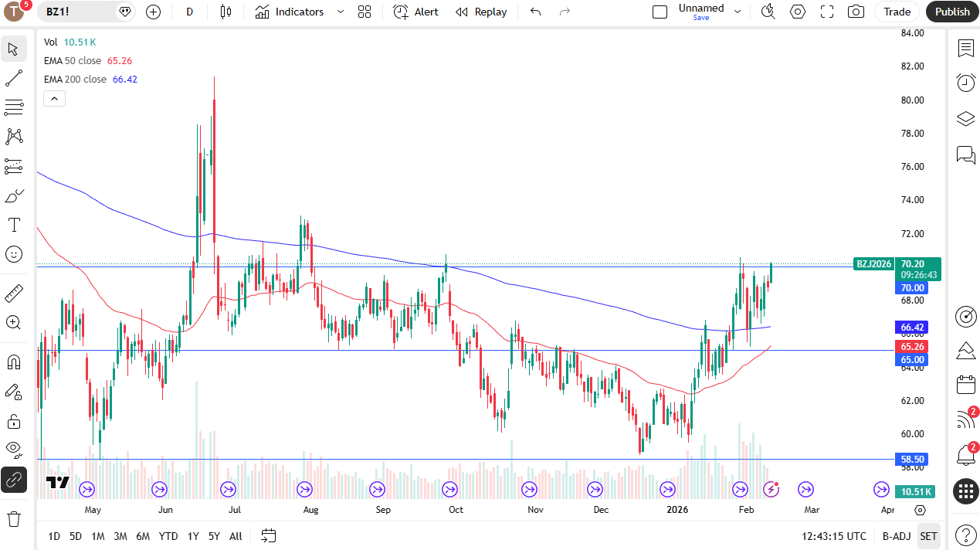Select the text annotation tool
This screenshot has width=980, height=550.
click(14, 225)
